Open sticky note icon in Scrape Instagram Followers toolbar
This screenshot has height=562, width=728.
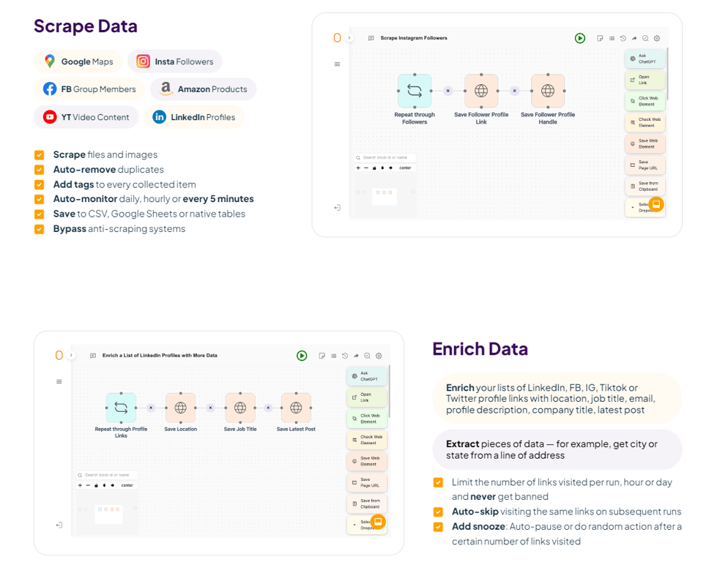pos(600,39)
